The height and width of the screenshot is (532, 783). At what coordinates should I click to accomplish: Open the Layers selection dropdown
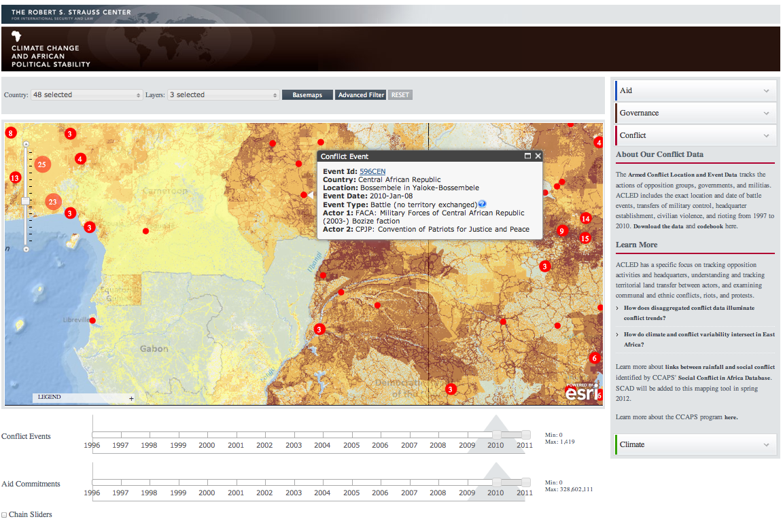click(x=224, y=95)
